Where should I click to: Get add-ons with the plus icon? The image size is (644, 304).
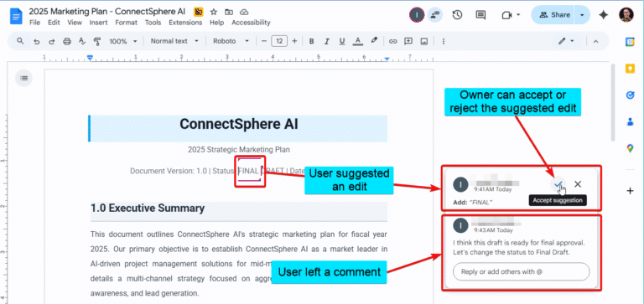630,191
